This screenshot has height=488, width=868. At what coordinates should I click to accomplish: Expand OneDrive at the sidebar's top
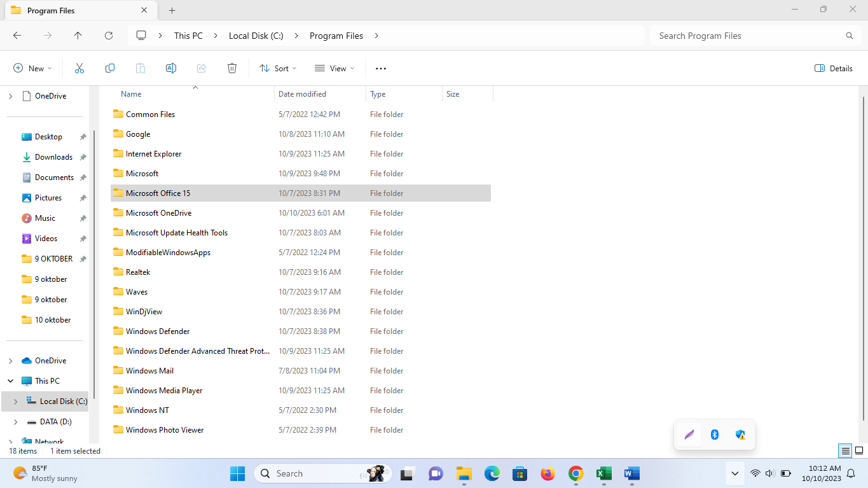pos(10,96)
